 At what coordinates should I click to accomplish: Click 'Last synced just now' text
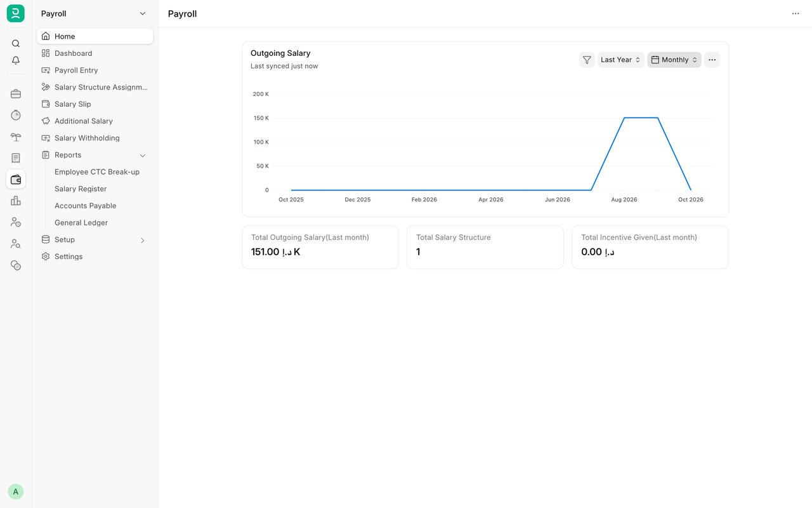pos(284,66)
